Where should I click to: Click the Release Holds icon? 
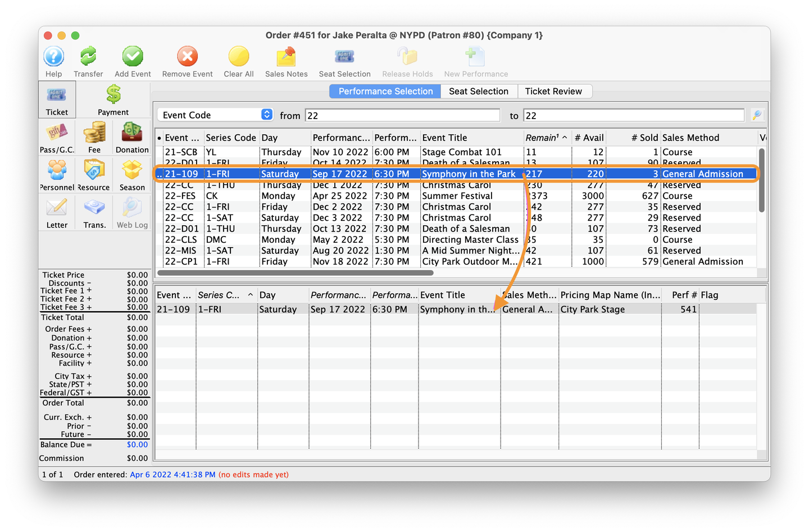(407, 57)
